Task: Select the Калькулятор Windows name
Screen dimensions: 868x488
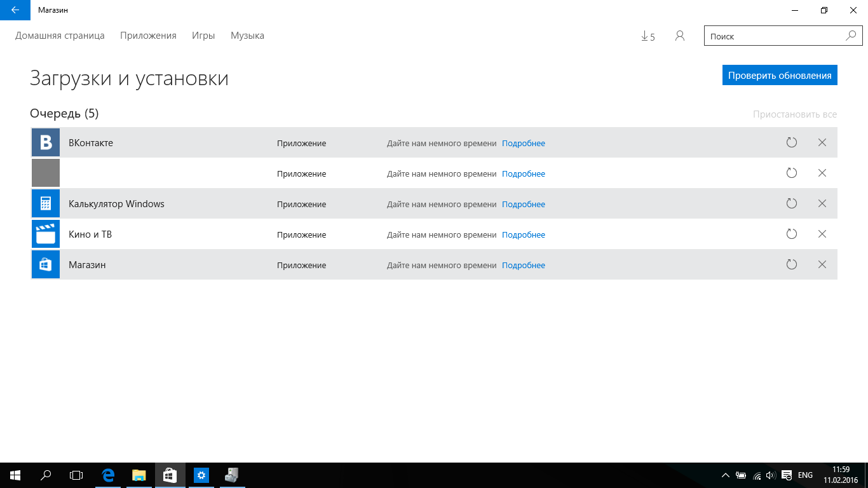Action: point(116,204)
